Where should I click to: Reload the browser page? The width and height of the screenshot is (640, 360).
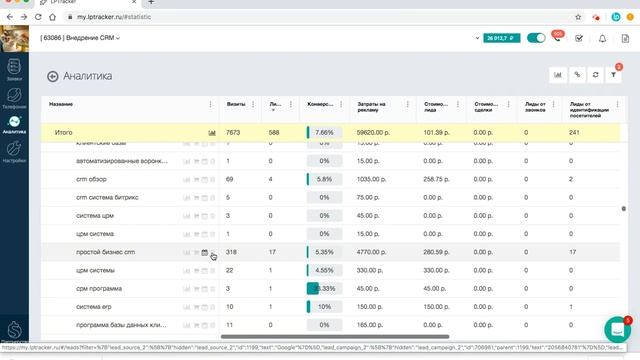[38, 17]
